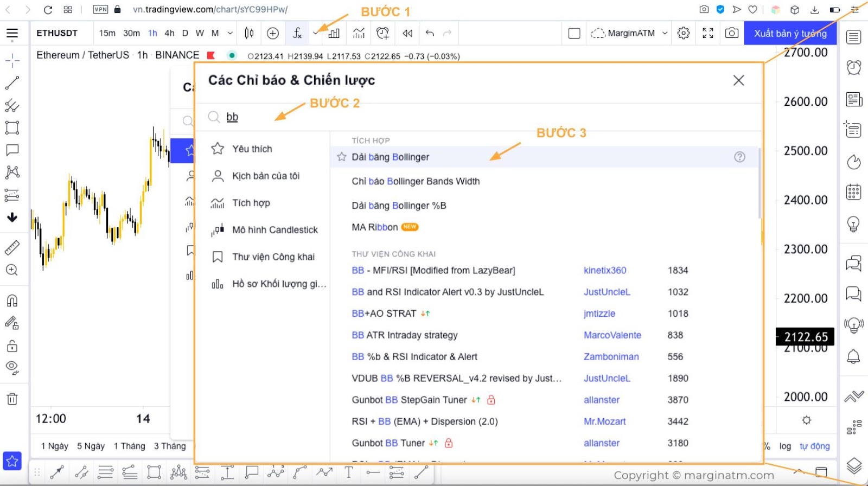
Task: Toggle magnet mode in left toolbar
Action: [x=12, y=300]
